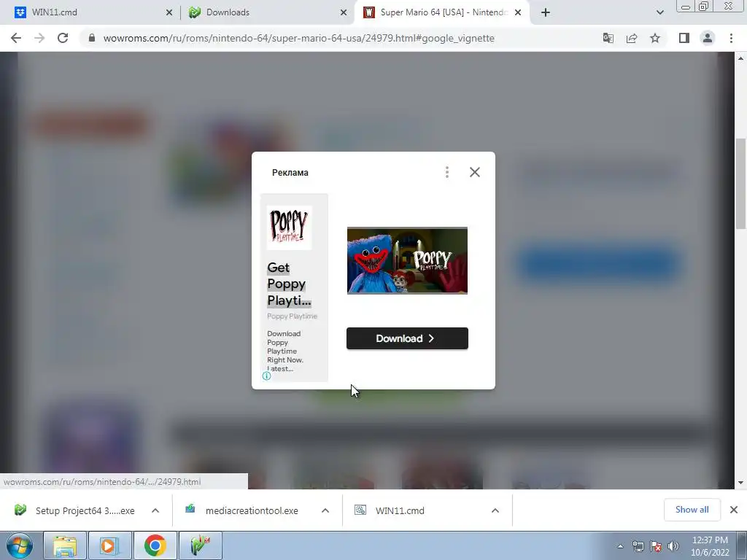Viewport: 747px width, 560px height.
Task: Click the grey Poppy Playtime advertiser name
Action: click(292, 316)
